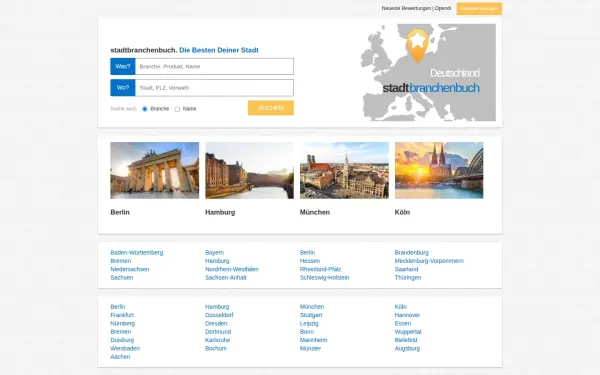Open Bonn city link
The height and width of the screenshot is (375, 600).
click(307, 332)
